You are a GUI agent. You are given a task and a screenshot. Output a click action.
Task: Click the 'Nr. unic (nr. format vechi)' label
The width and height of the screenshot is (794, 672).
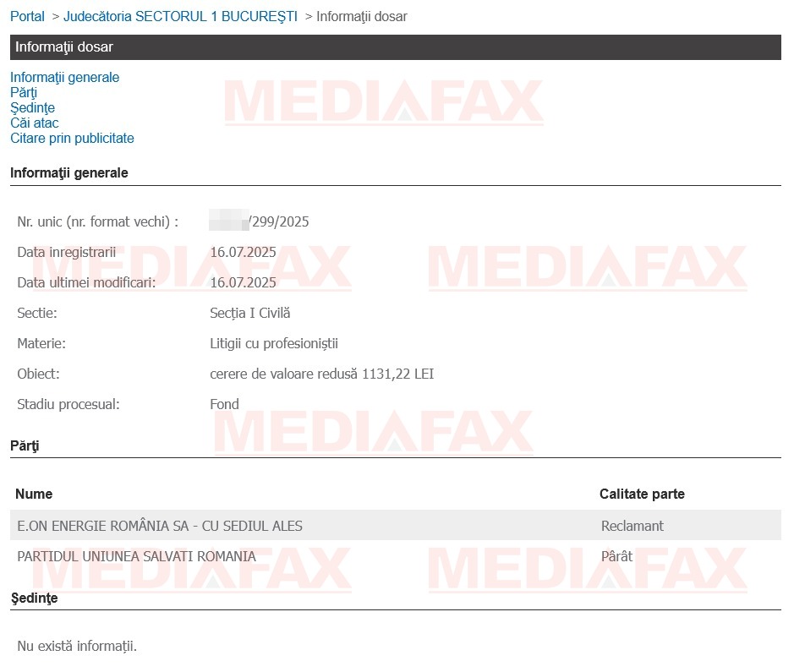point(98,221)
